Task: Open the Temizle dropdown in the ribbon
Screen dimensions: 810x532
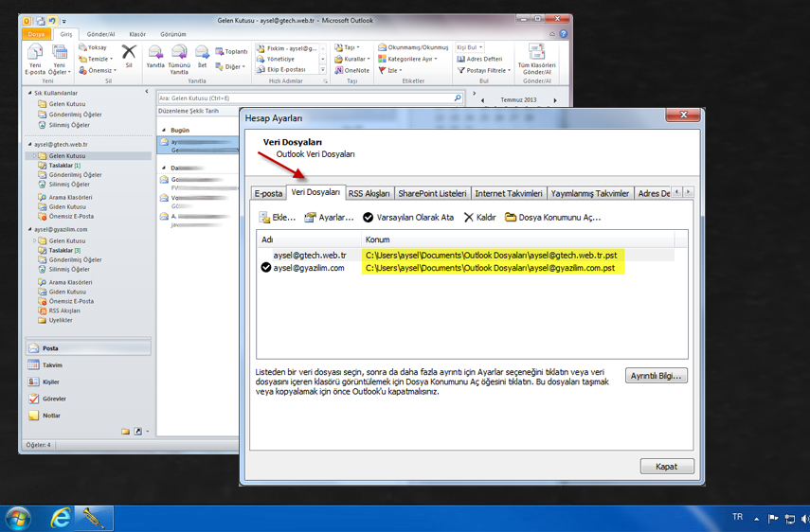Action: [96, 59]
